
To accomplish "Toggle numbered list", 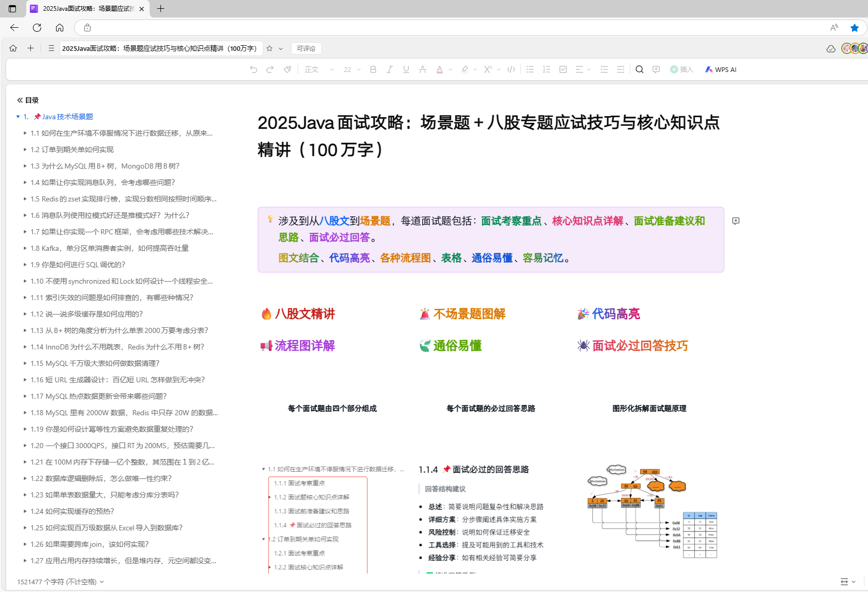I will [547, 69].
